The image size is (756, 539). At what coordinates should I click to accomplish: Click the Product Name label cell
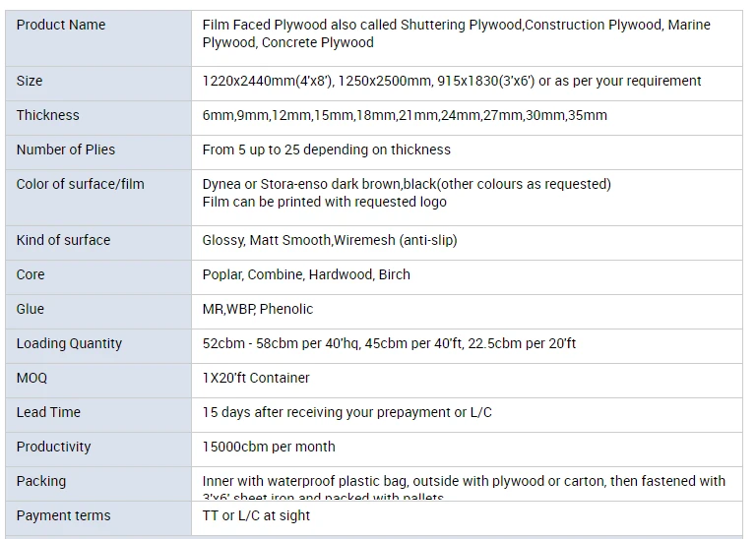(x=98, y=38)
